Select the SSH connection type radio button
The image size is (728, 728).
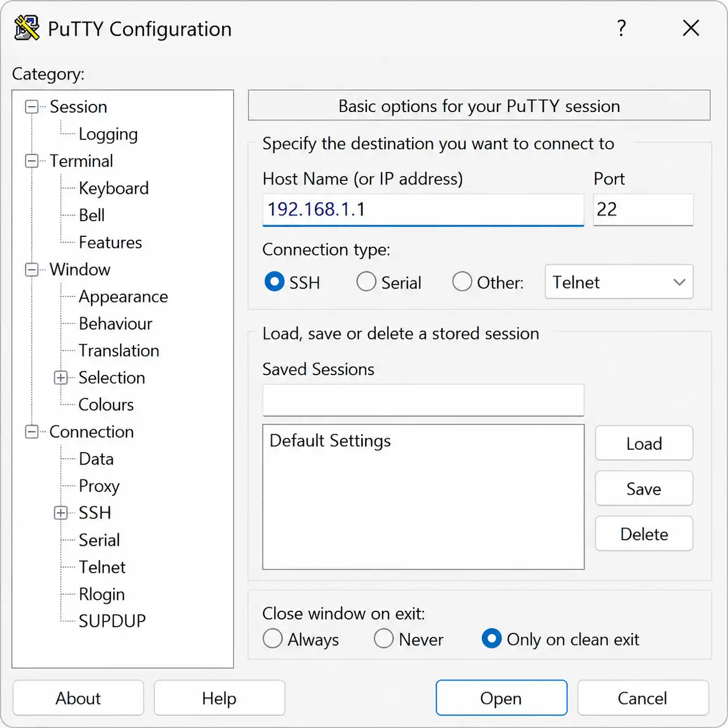point(274,282)
